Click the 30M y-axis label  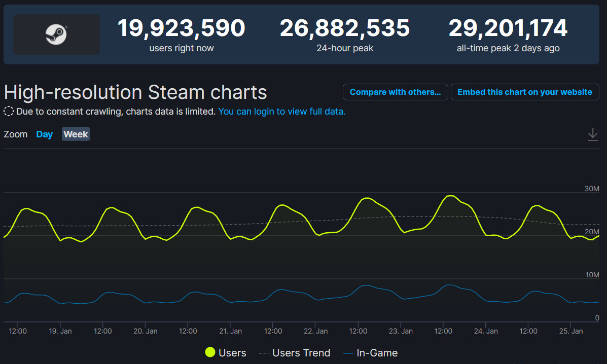tap(592, 189)
